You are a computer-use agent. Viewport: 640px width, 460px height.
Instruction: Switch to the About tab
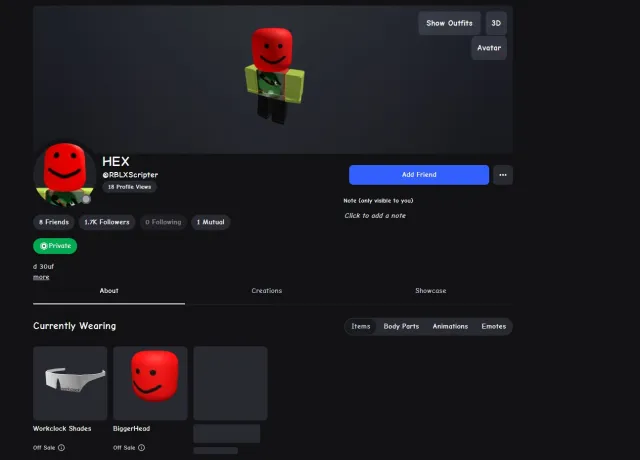[109, 291]
